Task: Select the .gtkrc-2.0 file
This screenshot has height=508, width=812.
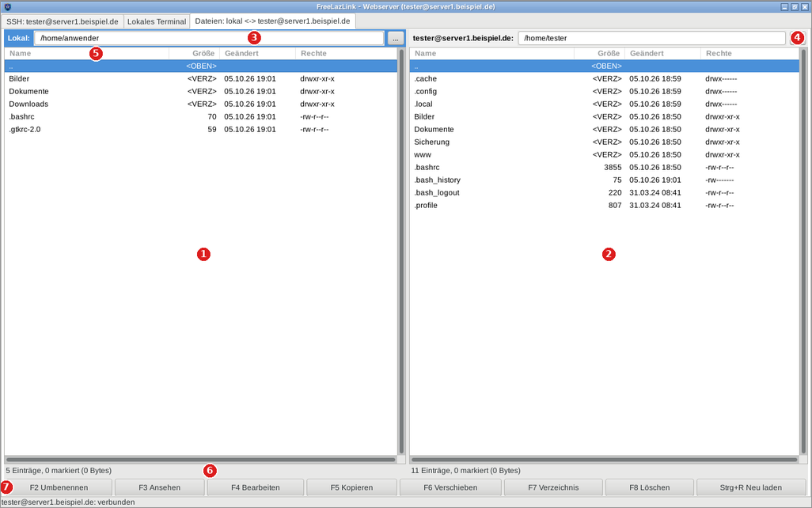Action: (201, 130)
